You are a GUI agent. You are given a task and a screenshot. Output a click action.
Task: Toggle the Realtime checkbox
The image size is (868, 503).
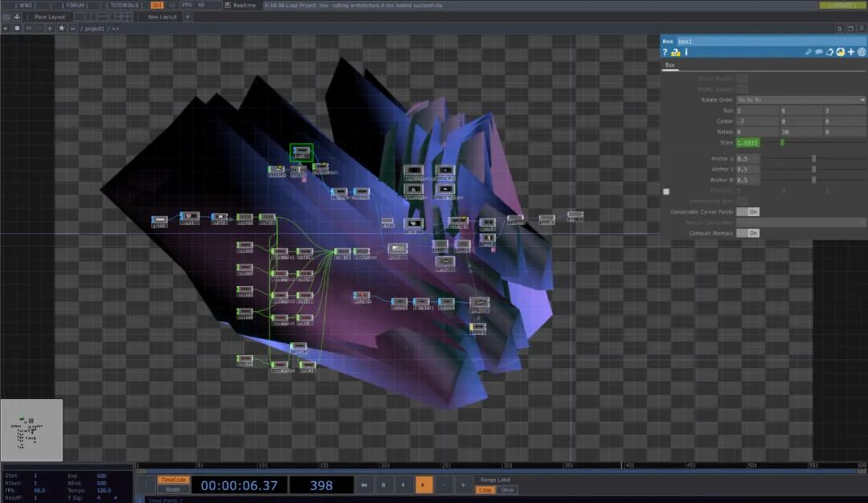point(227,5)
